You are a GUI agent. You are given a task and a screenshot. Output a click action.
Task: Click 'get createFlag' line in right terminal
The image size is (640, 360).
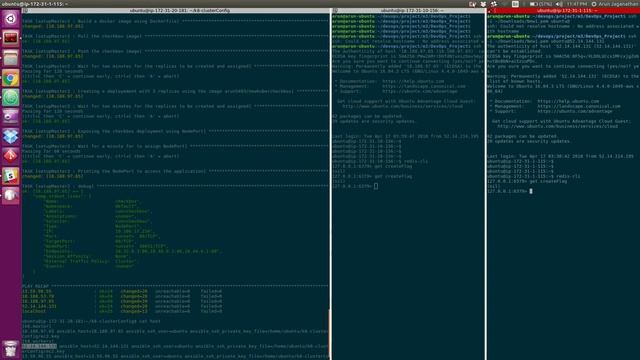pos(527,181)
